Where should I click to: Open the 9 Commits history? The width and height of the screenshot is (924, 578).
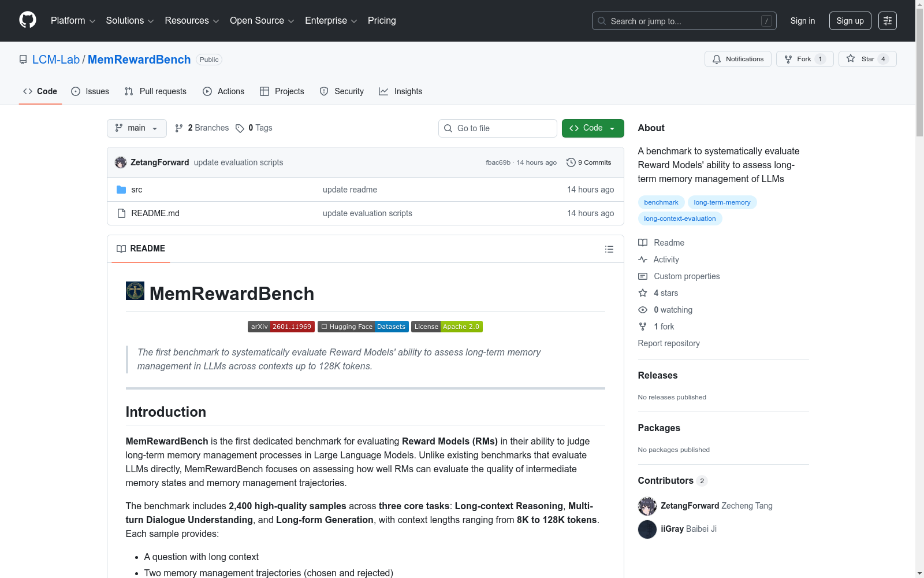(x=589, y=162)
